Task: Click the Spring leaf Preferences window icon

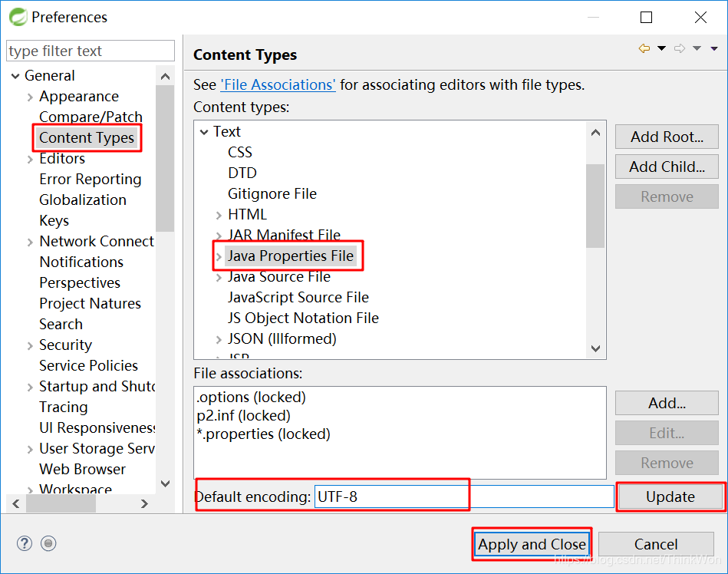Action: [x=18, y=17]
